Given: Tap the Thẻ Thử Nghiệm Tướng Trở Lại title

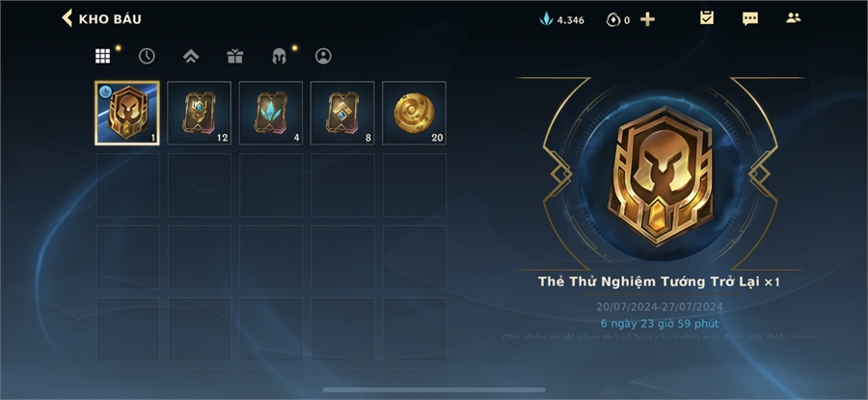Looking at the screenshot, I should point(649,281).
